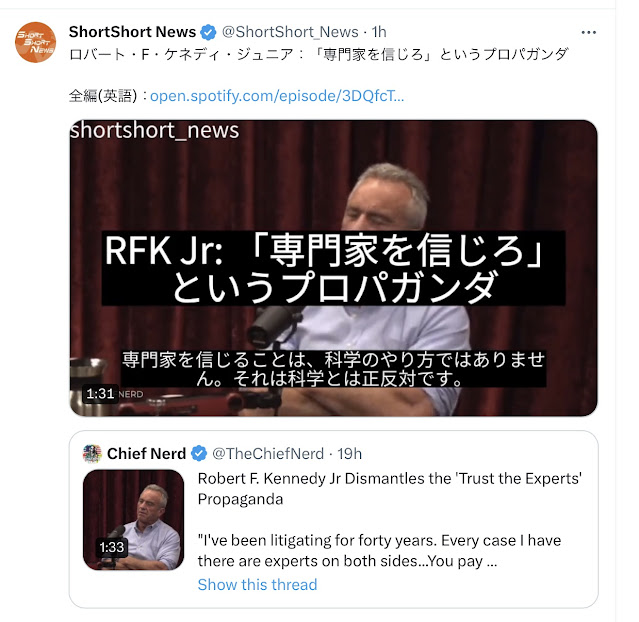Viewport: 639px width, 622px height.
Task: Click the Chief Nerd verified badge
Action: pos(199,454)
